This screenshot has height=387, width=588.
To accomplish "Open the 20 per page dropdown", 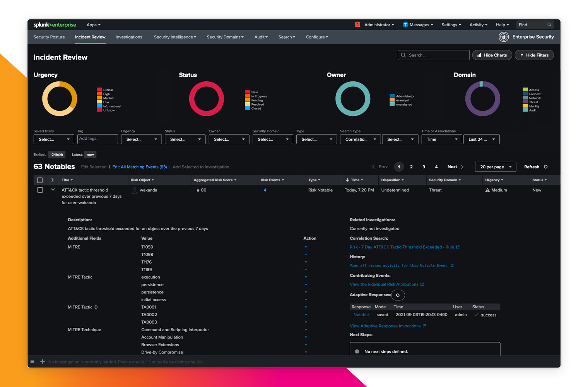I will tap(496, 167).
